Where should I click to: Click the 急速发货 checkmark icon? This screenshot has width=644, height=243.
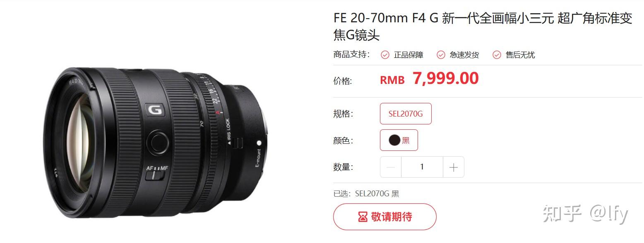[x=441, y=55]
